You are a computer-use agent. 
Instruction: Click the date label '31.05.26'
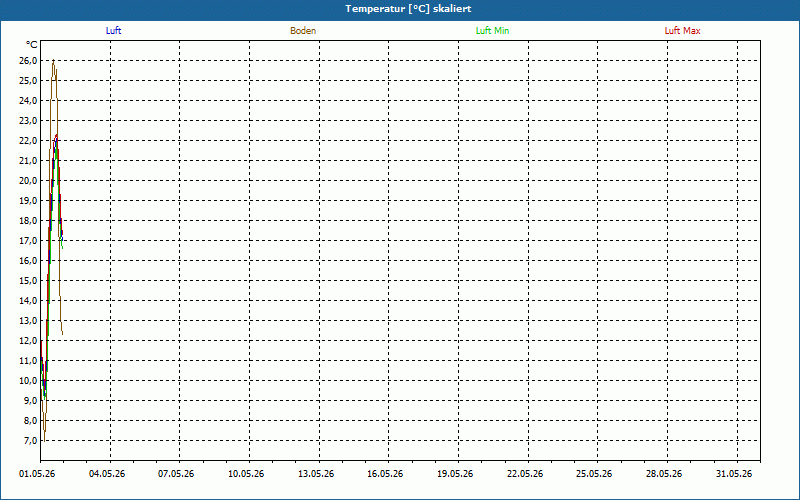pos(734,474)
